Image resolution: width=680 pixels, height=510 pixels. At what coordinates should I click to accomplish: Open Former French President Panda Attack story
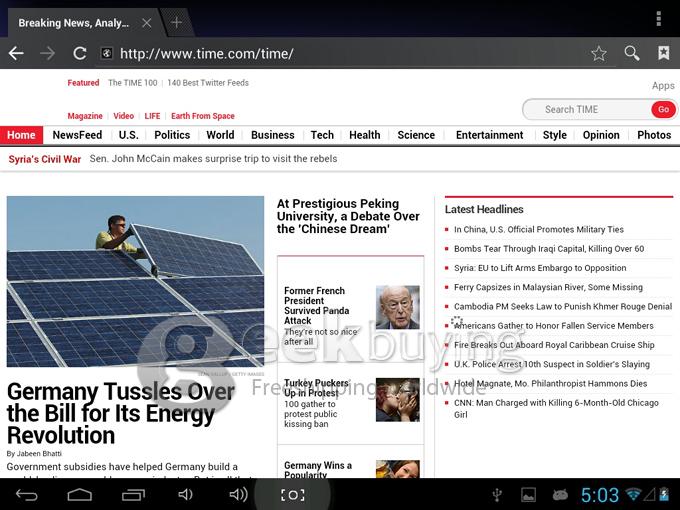point(317,306)
